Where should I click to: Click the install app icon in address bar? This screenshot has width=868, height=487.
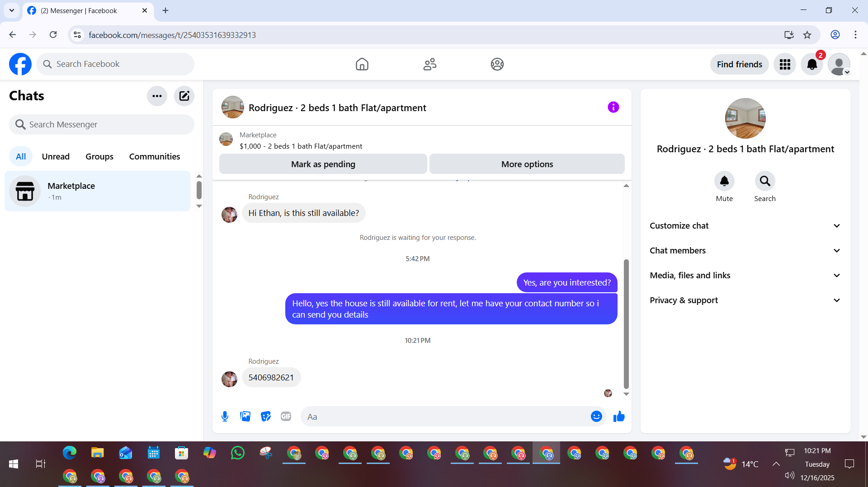coord(789,35)
